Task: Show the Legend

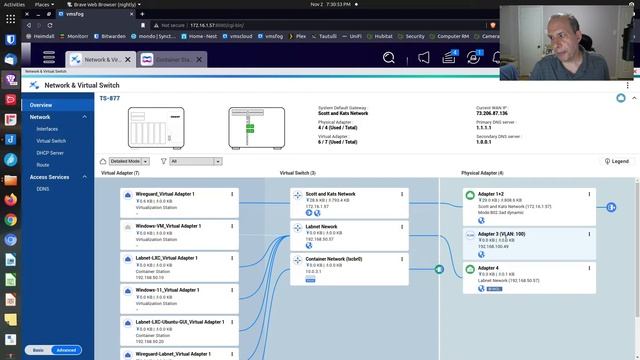Action: pyautogui.click(x=617, y=161)
